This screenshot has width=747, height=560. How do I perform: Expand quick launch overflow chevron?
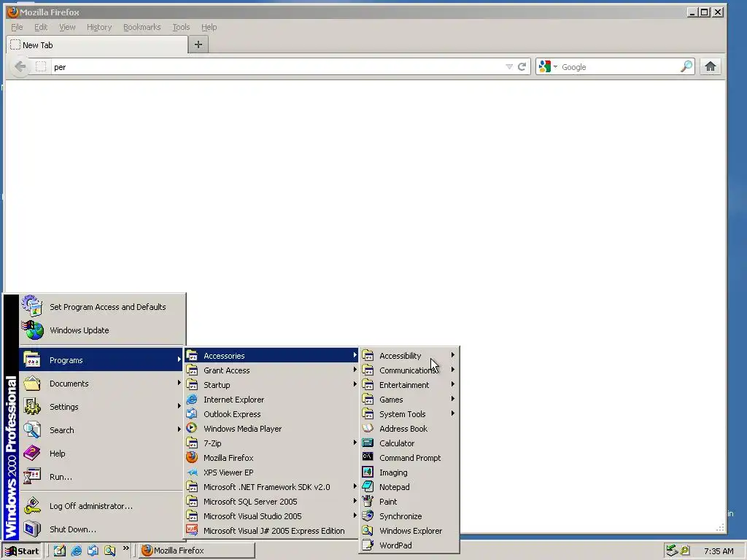125,548
